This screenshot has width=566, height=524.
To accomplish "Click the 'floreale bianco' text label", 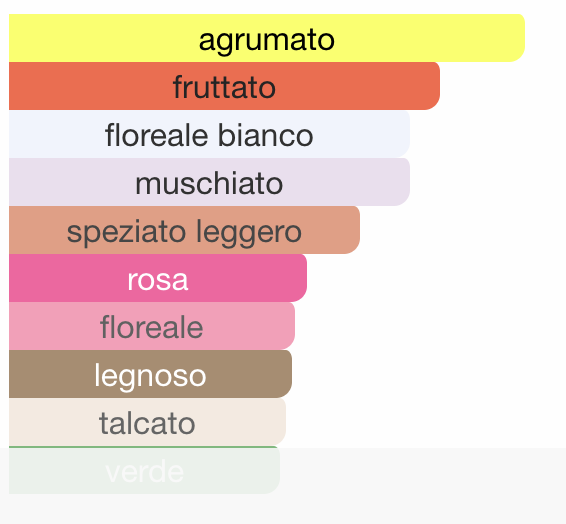I will pyautogui.click(x=209, y=135).
